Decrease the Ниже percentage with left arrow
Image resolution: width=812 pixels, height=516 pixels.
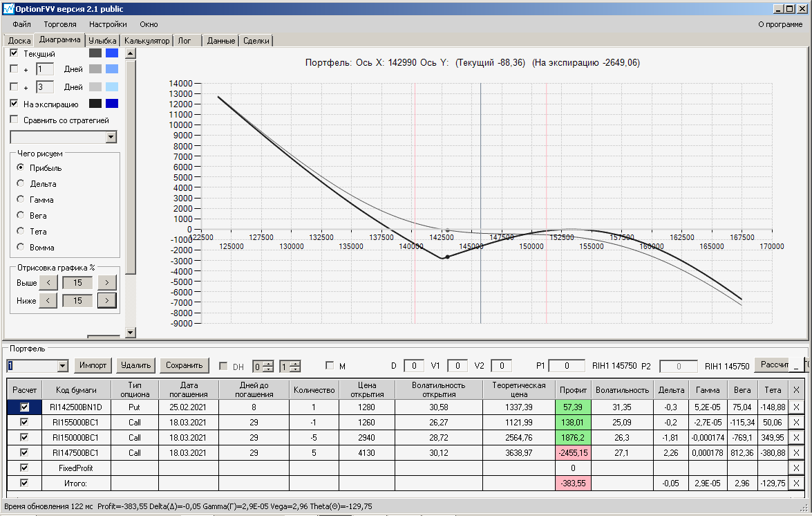click(x=48, y=300)
